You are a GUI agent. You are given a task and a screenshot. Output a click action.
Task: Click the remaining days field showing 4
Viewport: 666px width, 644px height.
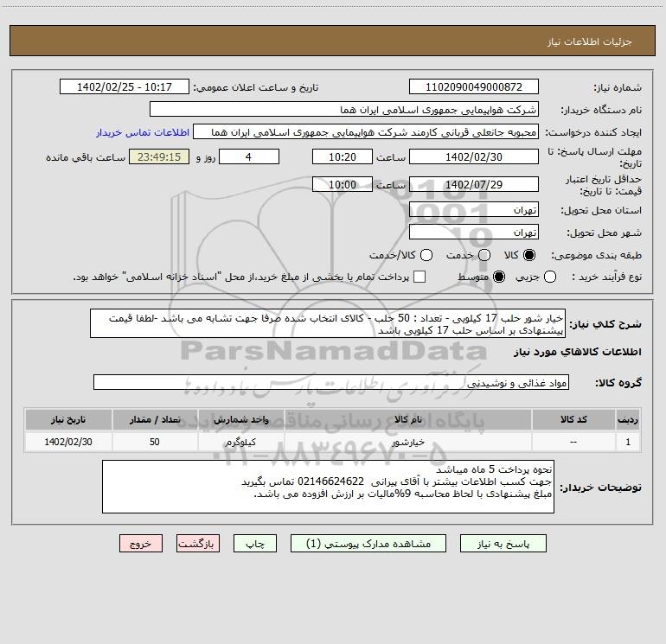coord(249,156)
